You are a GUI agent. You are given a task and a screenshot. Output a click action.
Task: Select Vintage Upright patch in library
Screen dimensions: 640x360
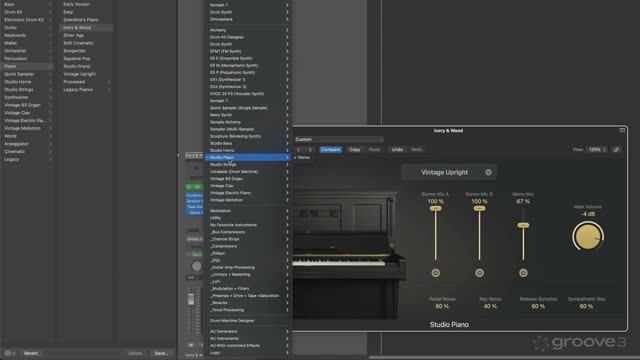[x=86, y=74]
